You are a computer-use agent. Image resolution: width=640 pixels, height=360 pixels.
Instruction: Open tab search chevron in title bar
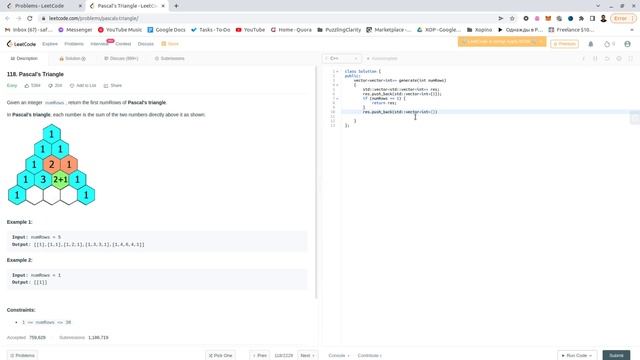pyautogui.click(x=598, y=6)
